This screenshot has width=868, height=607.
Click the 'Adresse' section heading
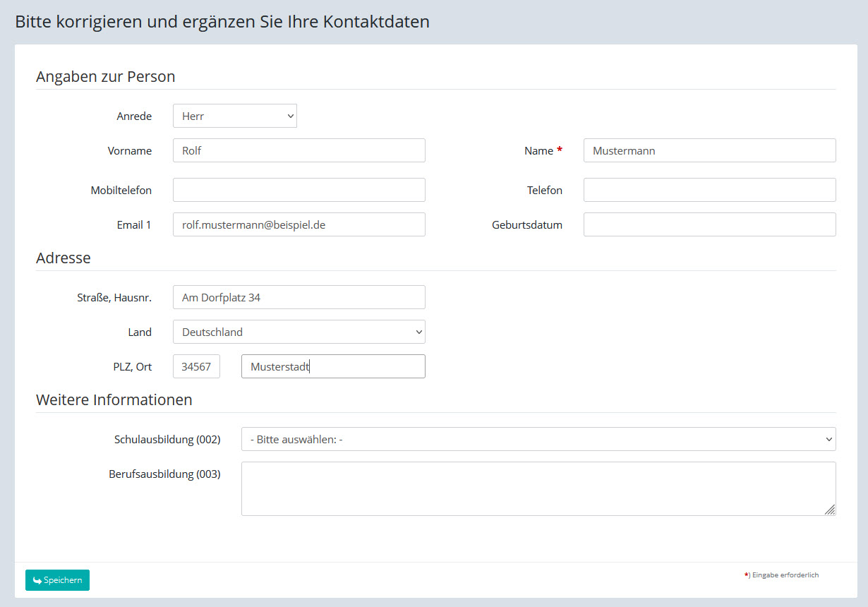[x=64, y=258]
